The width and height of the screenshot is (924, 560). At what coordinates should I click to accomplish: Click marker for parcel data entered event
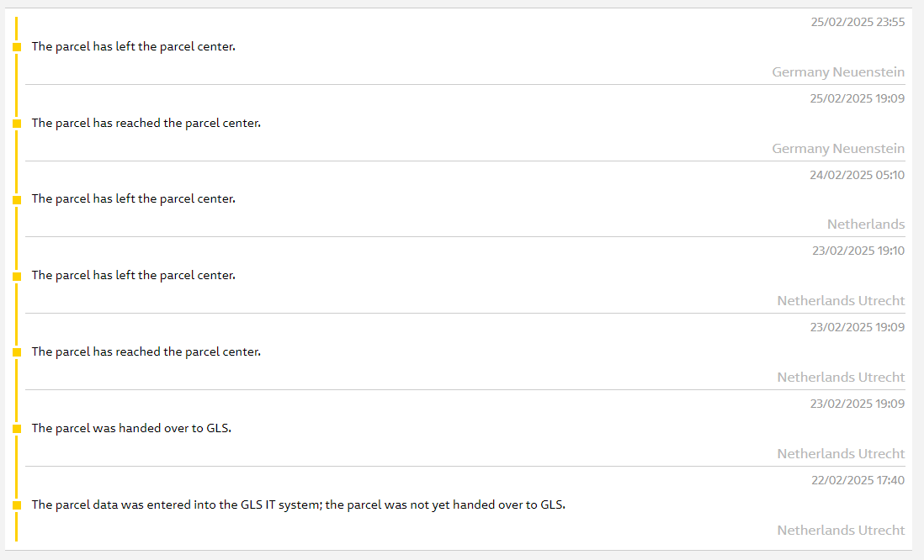pos(17,505)
